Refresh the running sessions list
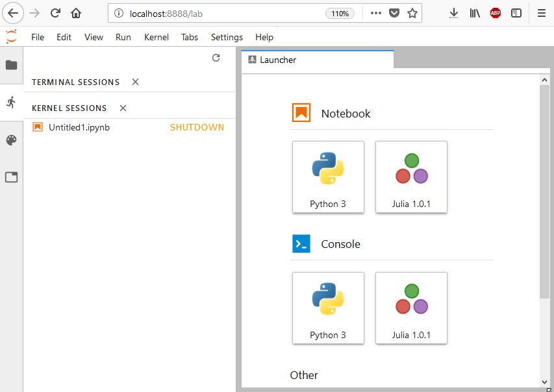 (216, 58)
